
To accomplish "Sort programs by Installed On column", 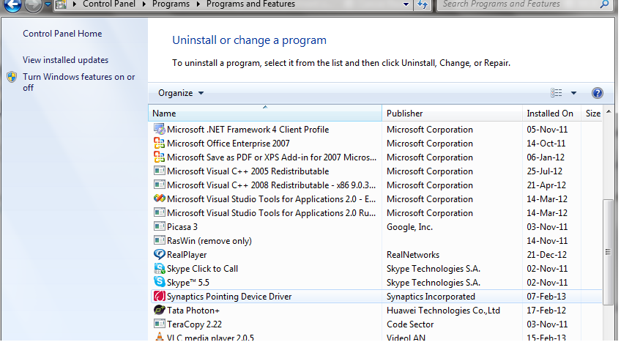I will click(549, 114).
